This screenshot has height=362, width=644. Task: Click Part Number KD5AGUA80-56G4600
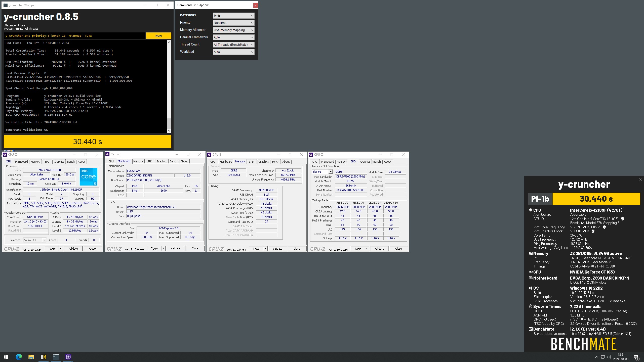351,190
